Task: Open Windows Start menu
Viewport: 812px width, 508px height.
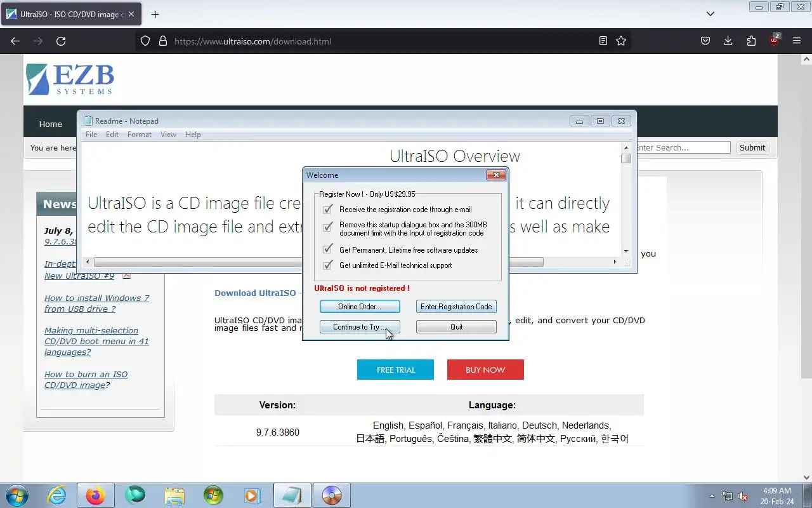Action: pyautogui.click(x=16, y=495)
